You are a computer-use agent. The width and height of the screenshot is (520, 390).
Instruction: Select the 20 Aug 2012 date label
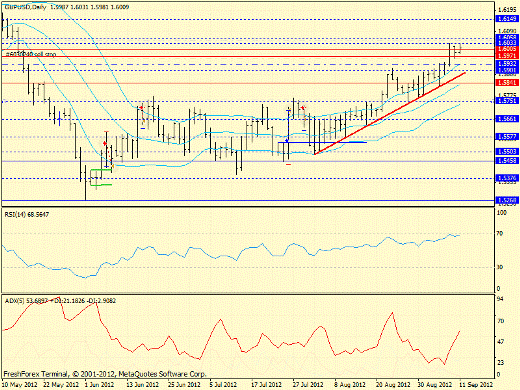click(393, 385)
